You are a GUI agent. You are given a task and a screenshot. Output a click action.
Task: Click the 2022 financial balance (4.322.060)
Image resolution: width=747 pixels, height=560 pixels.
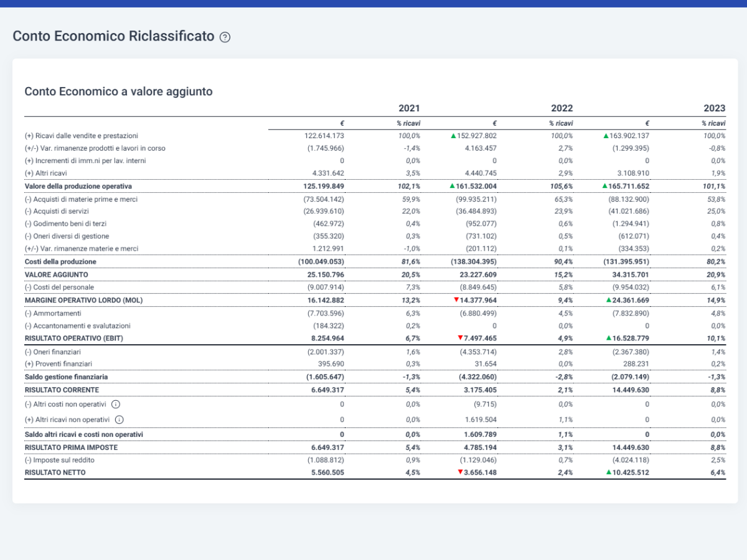(477, 377)
